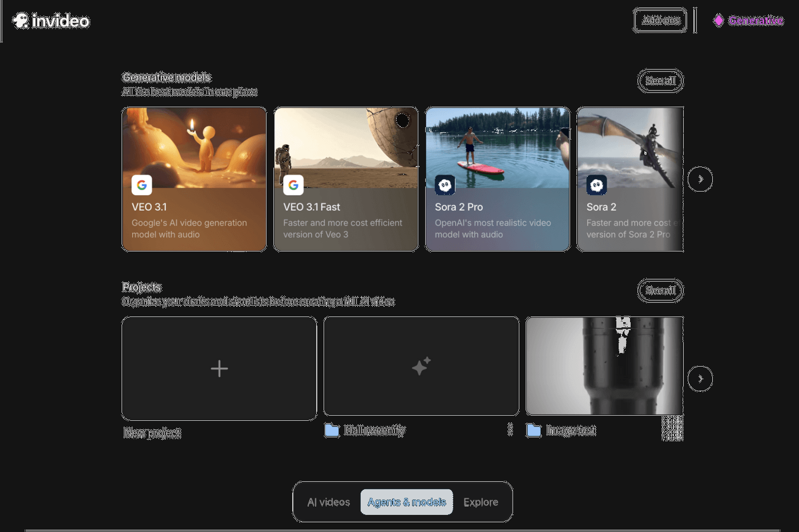Image resolution: width=799 pixels, height=532 pixels.
Task: See all generative models
Action: 660,81
